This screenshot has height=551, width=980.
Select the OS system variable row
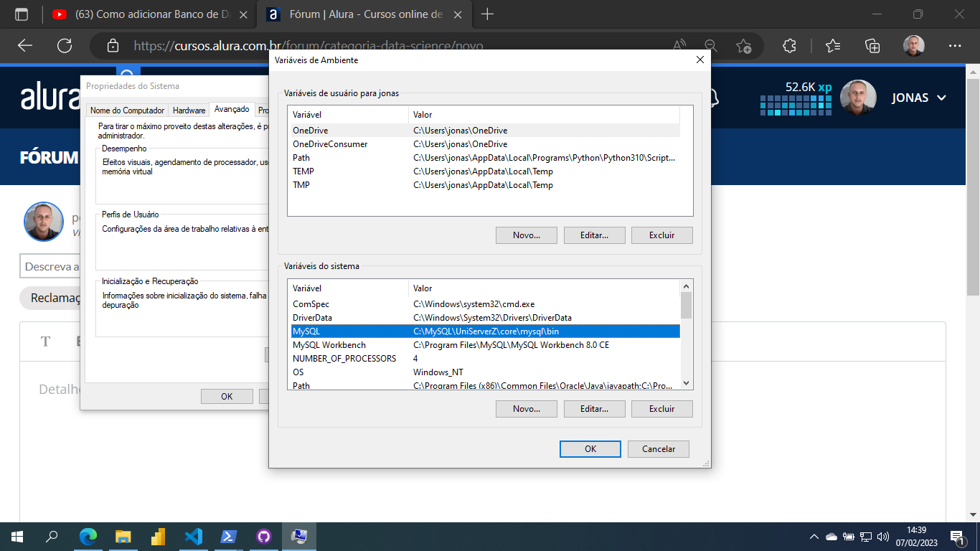click(484, 372)
